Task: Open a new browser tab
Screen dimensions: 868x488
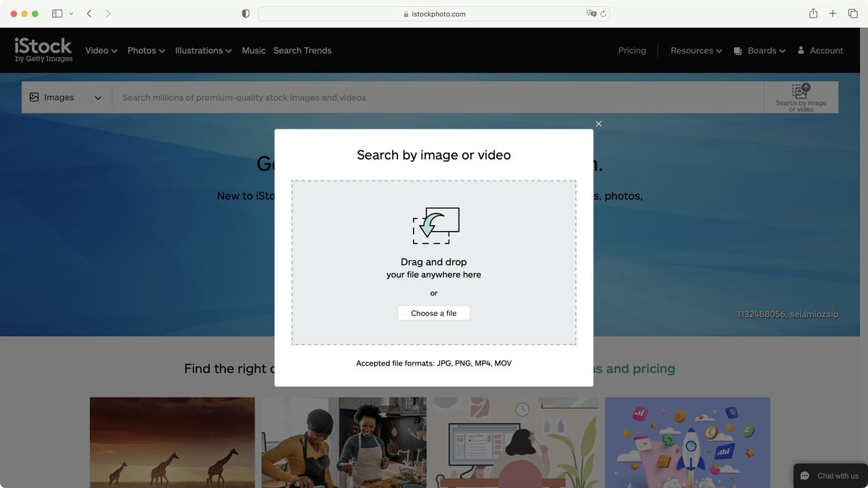Action: click(x=833, y=13)
